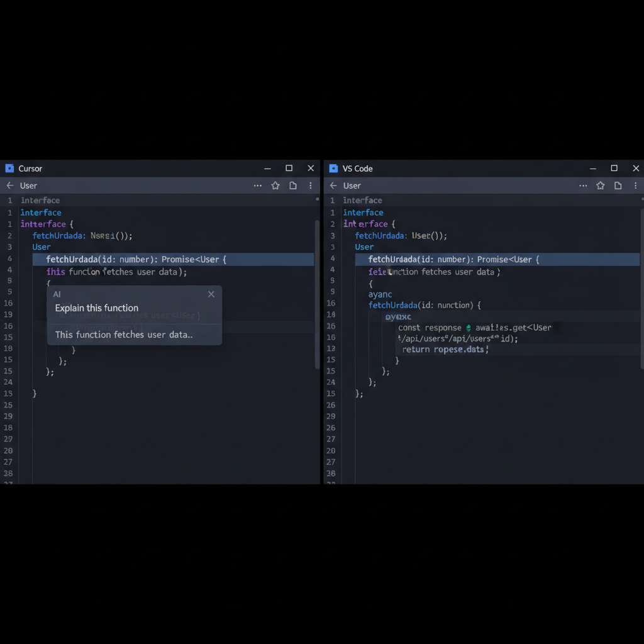Click the file icon in VS Code's toolbar

(617, 186)
